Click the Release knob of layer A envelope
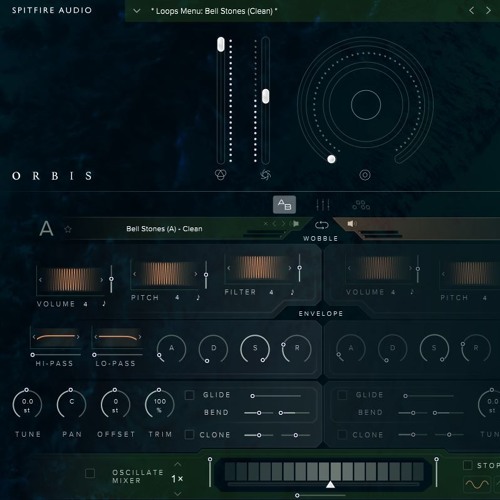The height and width of the screenshot is (500, 500). 297,349
